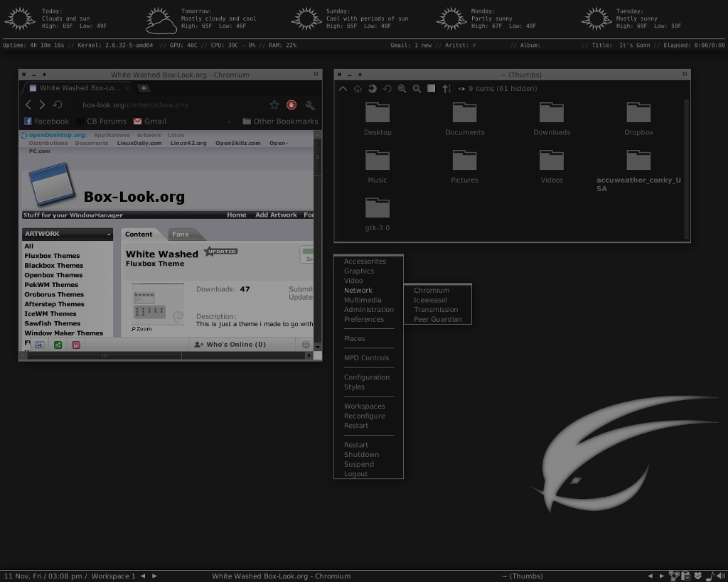The height and width of the screenshot is (582, 728).
Task: Click the red stop-sign extension icon
Action: pyautogui.click(x=291, y=105)
